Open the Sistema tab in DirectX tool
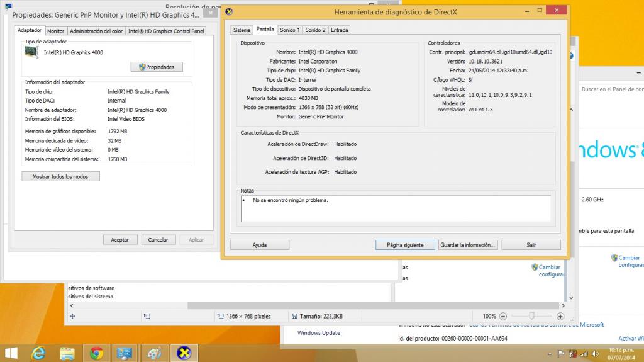The height and width of the screenshot is (362, 644). click(x=241, y=30)
